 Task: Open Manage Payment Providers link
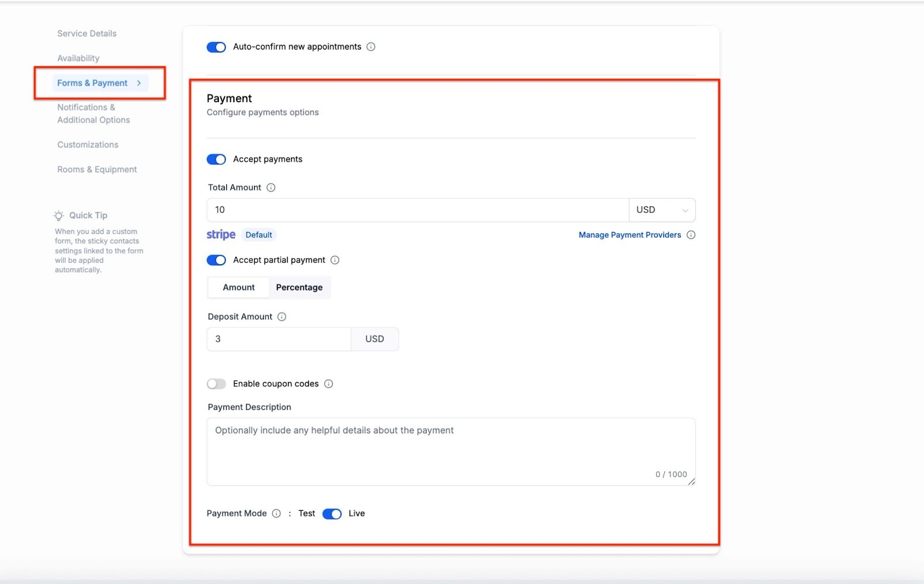(629, 235)
